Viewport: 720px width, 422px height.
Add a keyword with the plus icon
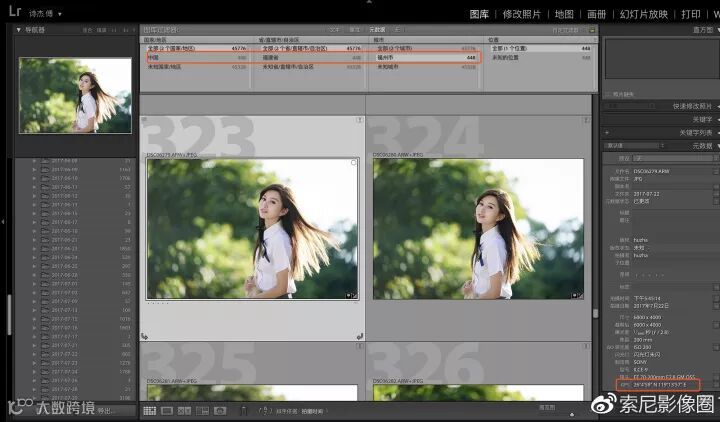tap(607, 133)
